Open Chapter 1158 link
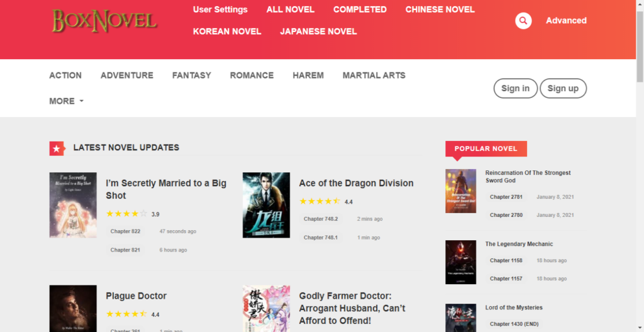Image resolution: width=644 pixels, height=332 pixels. pyautogui.click(x=506, y=260)
